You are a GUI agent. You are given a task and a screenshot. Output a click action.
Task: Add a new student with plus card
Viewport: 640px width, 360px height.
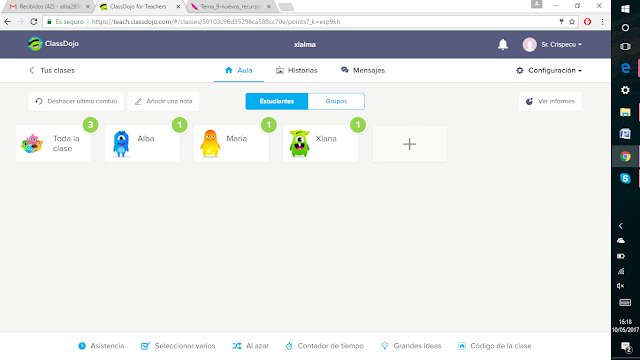(409, 144)
